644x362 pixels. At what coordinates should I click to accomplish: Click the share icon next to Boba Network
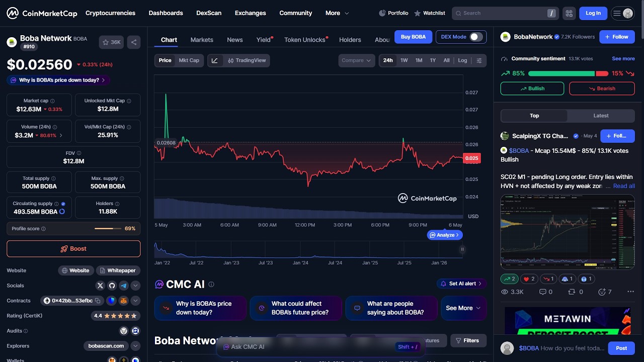(x=134, y=42)
